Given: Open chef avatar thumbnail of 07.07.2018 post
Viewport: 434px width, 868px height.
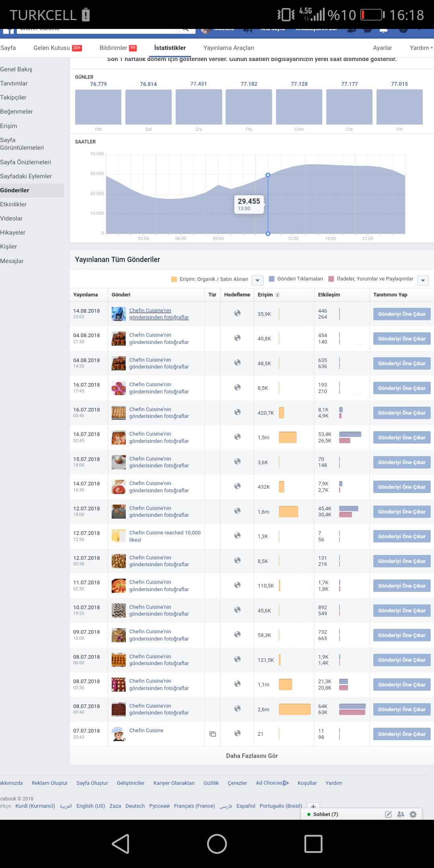Looking at the screenshot, I should (119, 734).
